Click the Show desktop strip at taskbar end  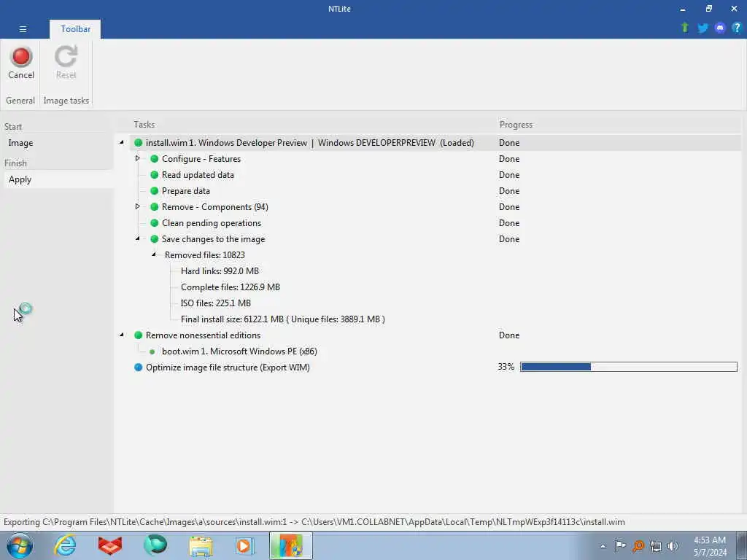pos(742,545)
